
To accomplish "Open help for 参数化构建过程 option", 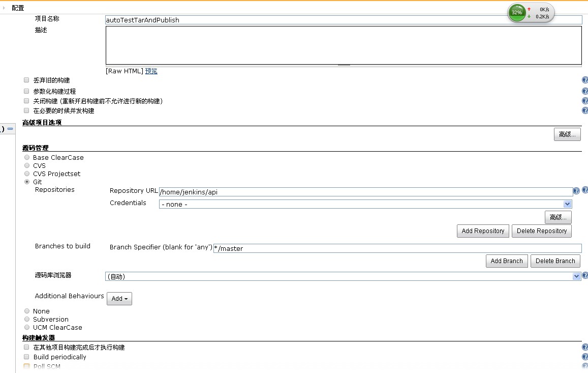I will pyautogui.click(x=584, y=91).
